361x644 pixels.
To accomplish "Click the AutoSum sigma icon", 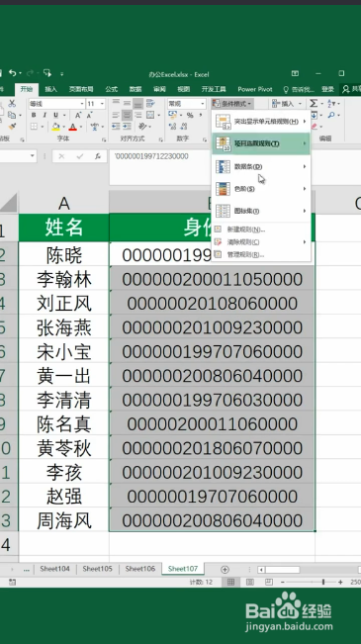I will point(314,104).
